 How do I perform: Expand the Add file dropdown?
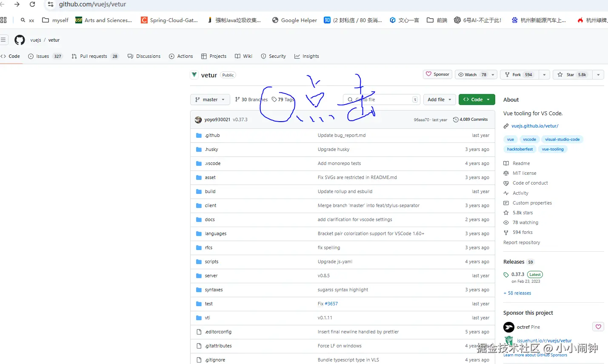pyautogui.click(x=440, y=100)
